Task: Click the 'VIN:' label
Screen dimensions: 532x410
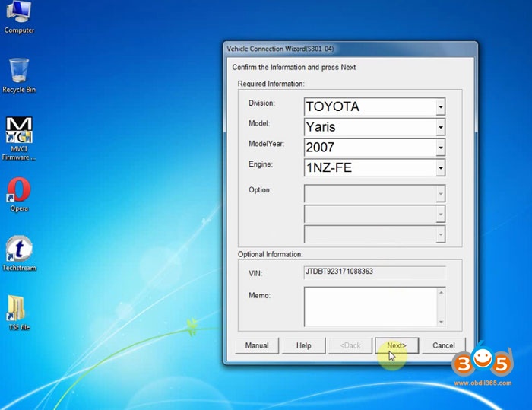Action: [255, 273]
